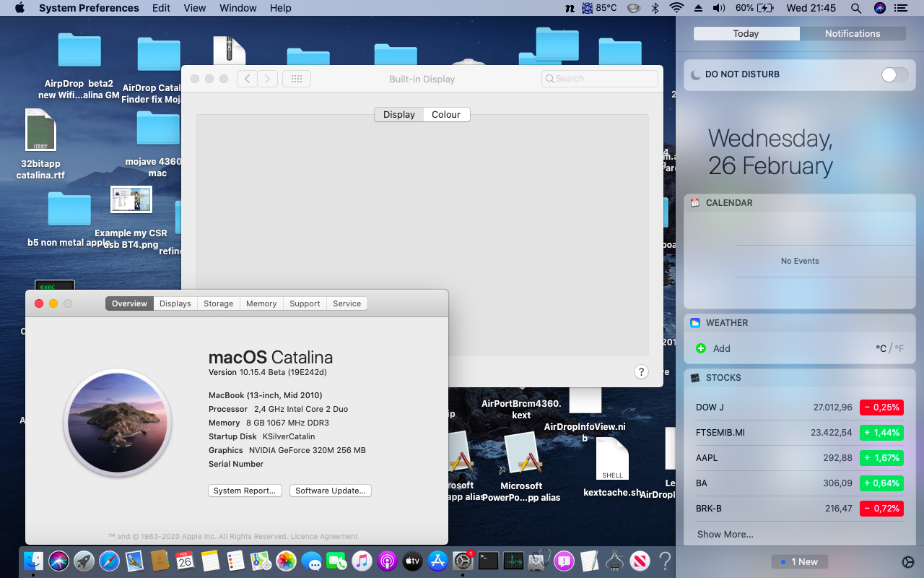Click Bluetooth icon in menu bar

[655, 8]
